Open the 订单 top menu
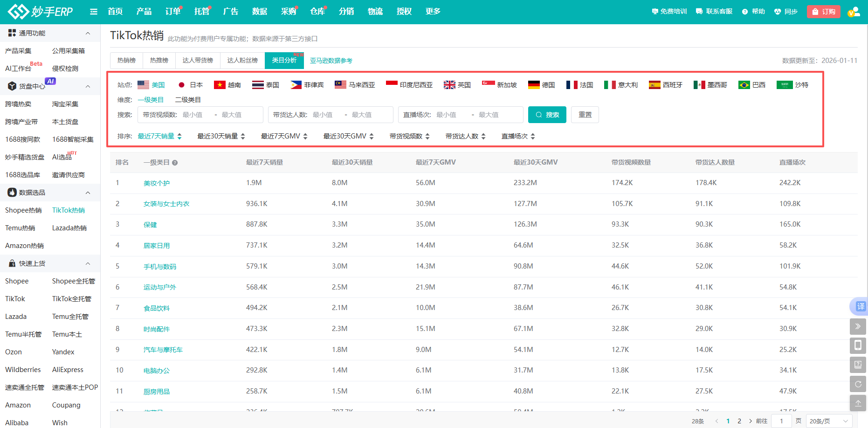The width and height of the screenshot is (868, 428). tap(172, 12)
